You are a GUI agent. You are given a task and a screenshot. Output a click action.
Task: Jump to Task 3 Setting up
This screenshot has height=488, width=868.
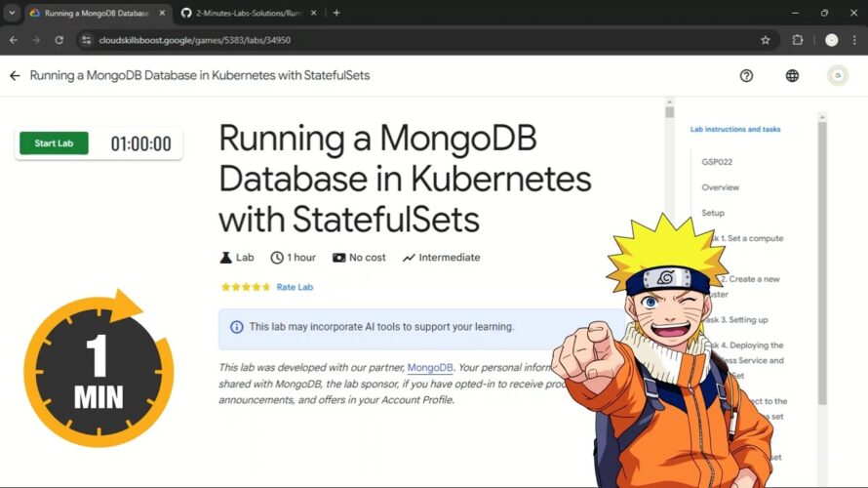pyautogui.click(x=738, y=319)
